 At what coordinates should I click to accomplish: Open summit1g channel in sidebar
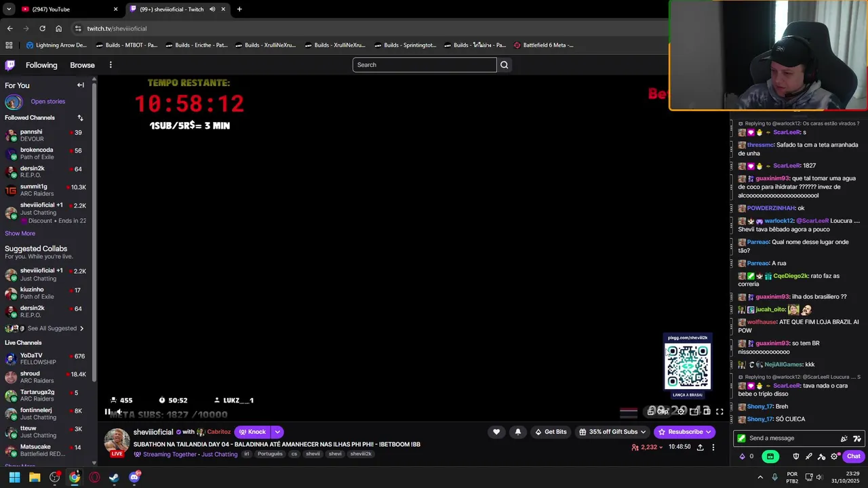point(47,190)
